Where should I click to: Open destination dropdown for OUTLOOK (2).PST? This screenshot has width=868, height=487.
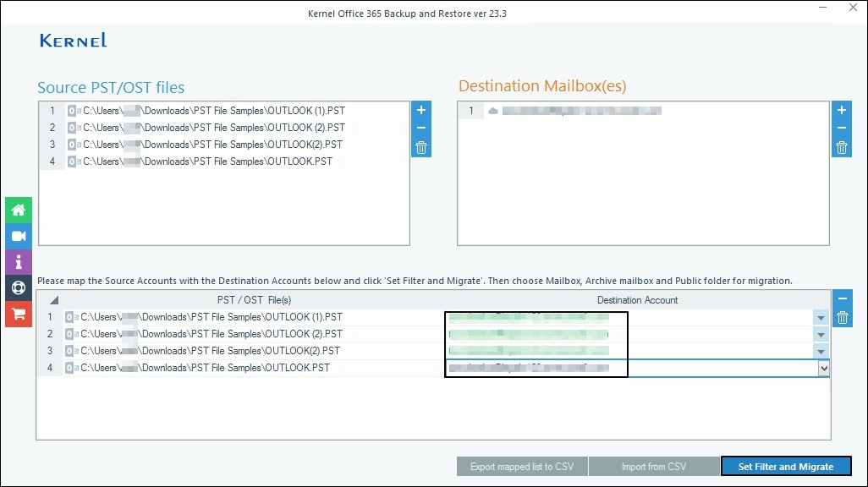821,334
